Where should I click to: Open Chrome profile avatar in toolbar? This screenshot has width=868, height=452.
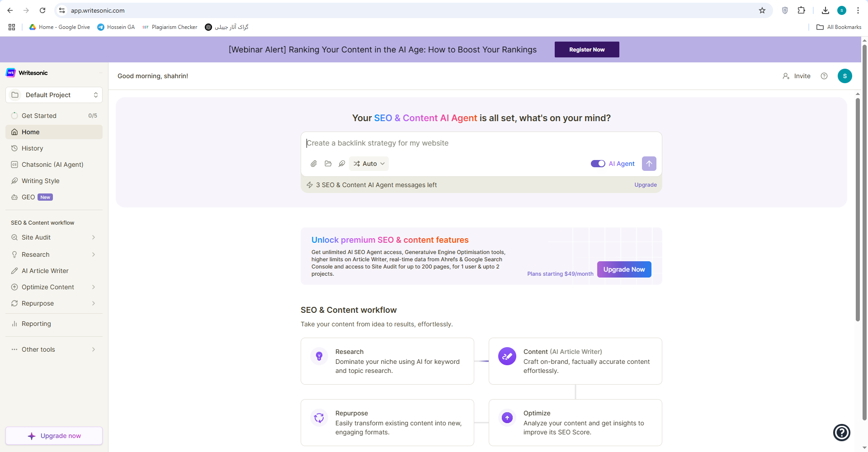[x=842, y=10]
